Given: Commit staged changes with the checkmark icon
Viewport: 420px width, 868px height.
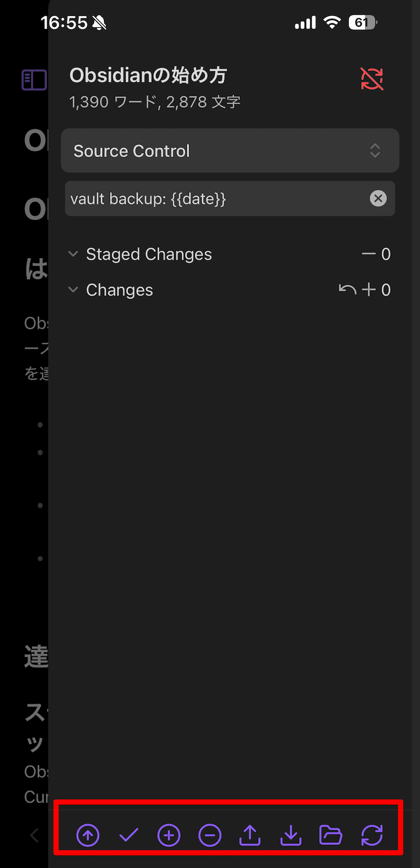Looking at the screenshot, I should coord(128,835).
